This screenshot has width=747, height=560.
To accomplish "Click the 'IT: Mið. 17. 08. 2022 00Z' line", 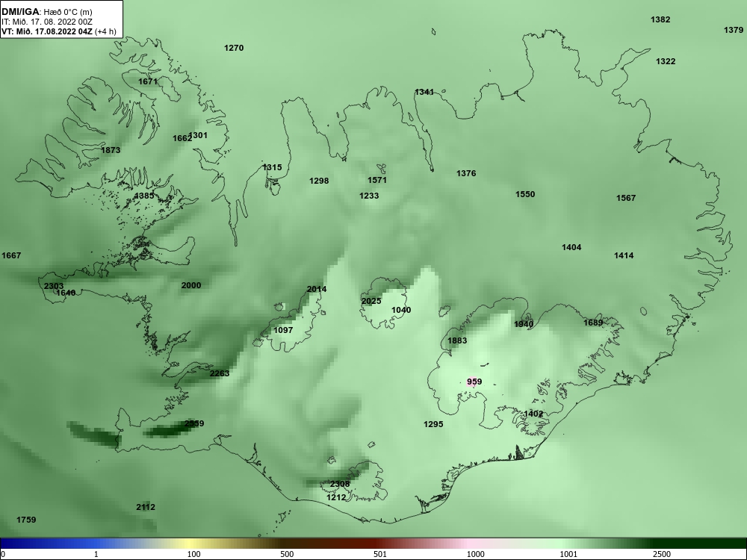I will click(x=46, y=22).
